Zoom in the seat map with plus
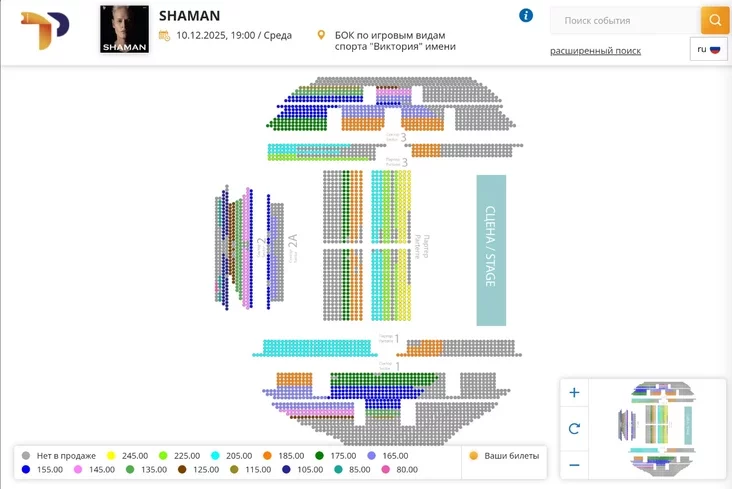 (x=574, y=393)
